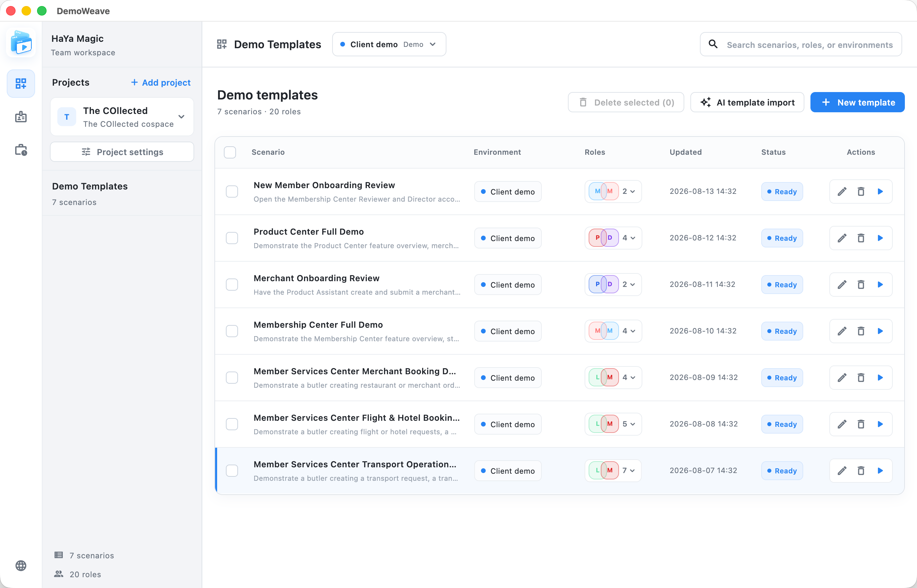
Task: Click the Status column header
Action: [773, 152]
